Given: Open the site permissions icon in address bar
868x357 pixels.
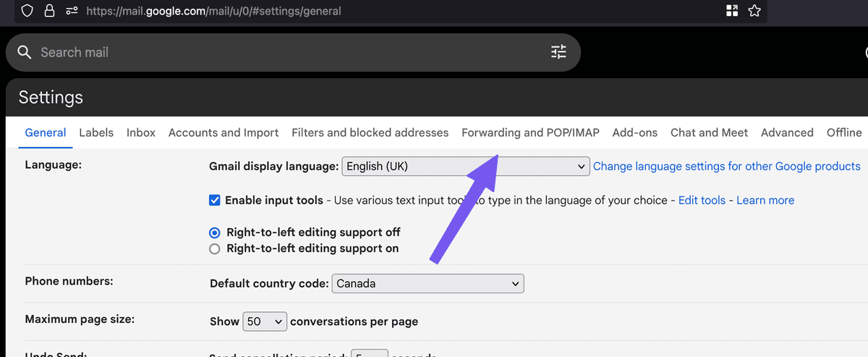Looking at the screenshot, I should pos(72,11).
